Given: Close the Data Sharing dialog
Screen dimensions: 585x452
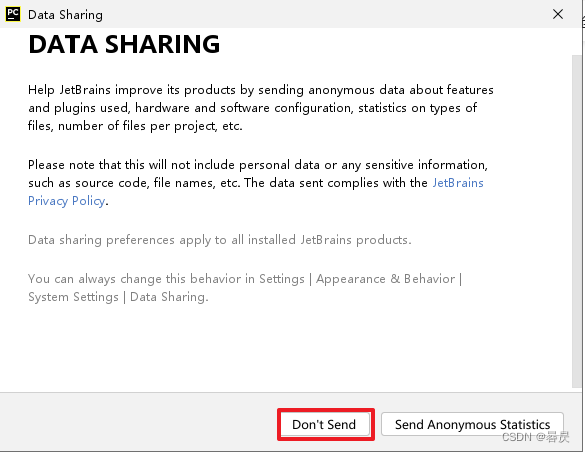Looking at the screenshot, I should click(x=558, y=14).
